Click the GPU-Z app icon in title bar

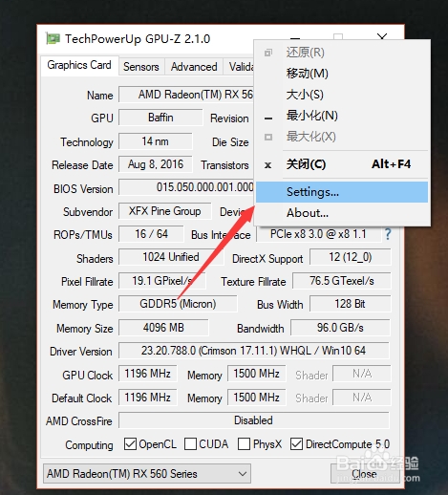click(x=53, y=39)
